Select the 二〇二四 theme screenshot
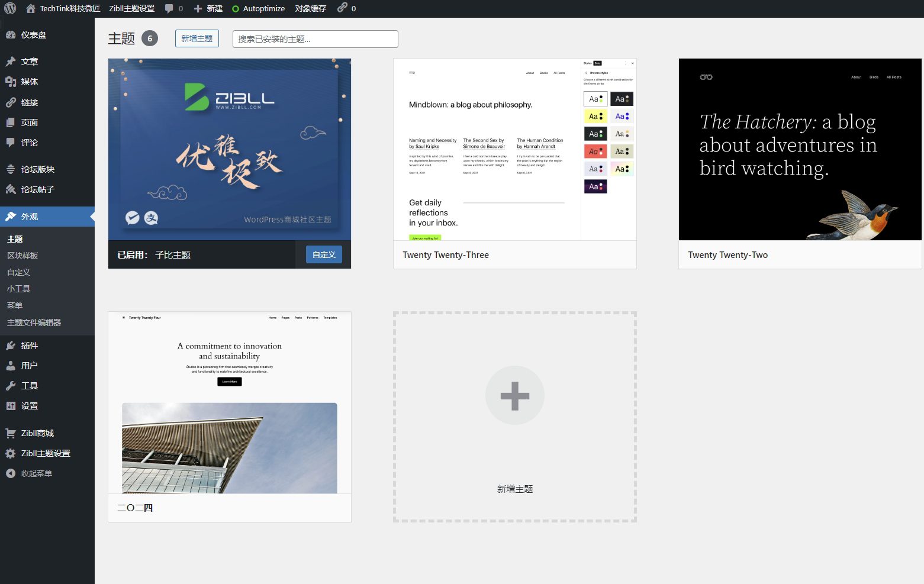This screenshot has width=924, height=584. coord(230,403)
